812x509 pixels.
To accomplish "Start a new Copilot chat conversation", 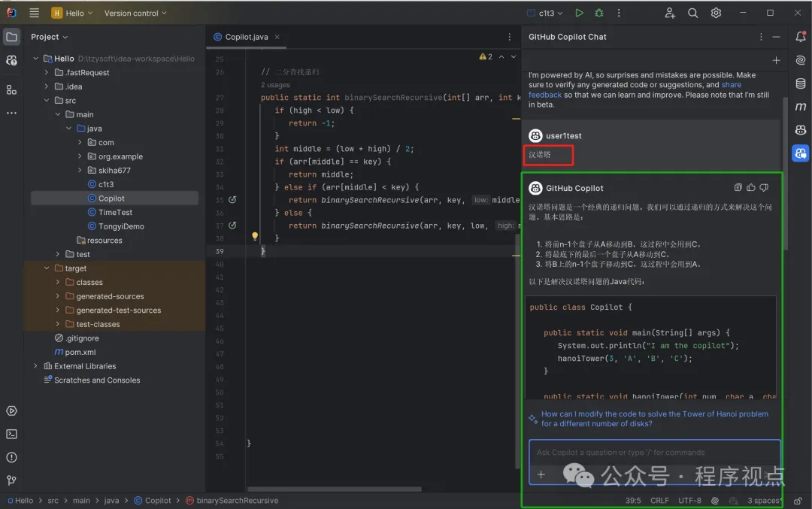I will tap(776, 61).
